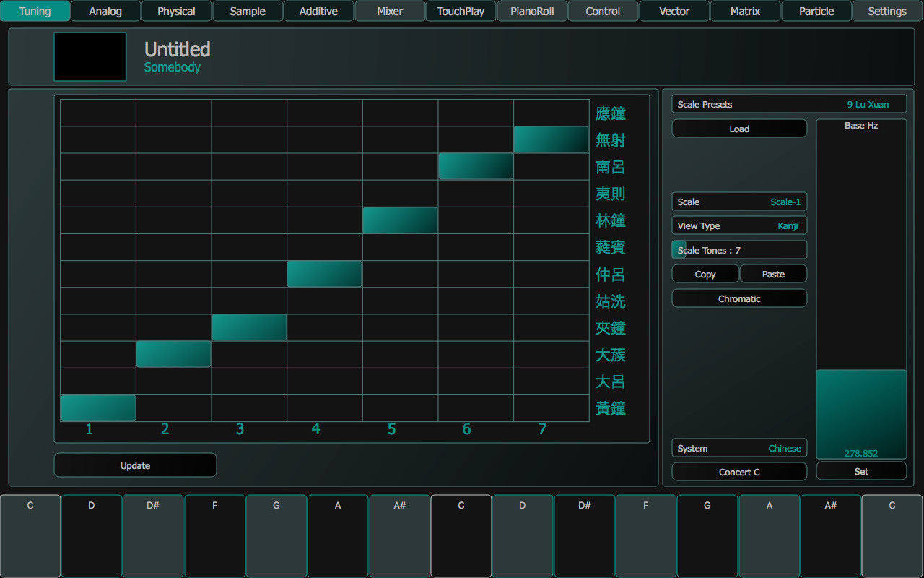Open the Settings tab
This screenshot has width=924, height=578.
pos(887,11)
